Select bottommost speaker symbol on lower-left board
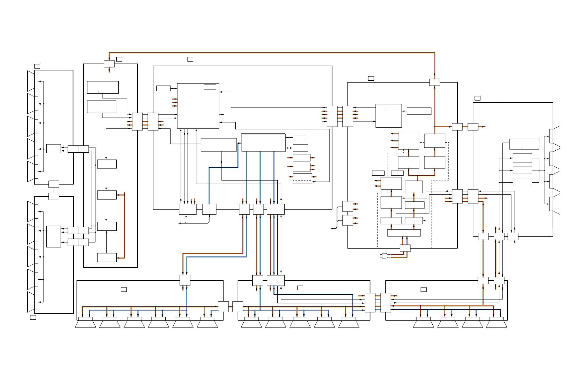This screenshot has height=392, width=583. coord(32,302)
